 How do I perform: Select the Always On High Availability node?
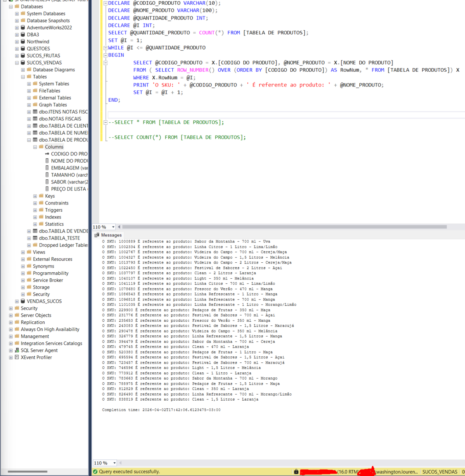(50, 329)
